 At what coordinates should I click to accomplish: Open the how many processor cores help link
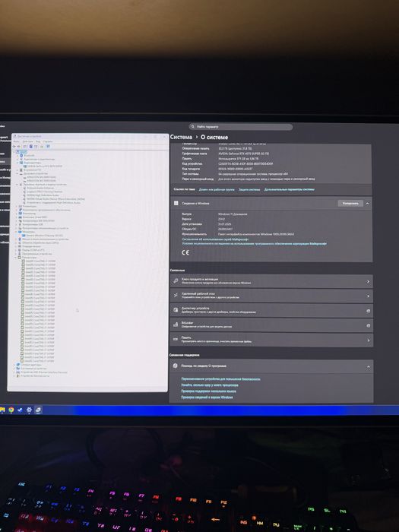click(x=210, y=385)
